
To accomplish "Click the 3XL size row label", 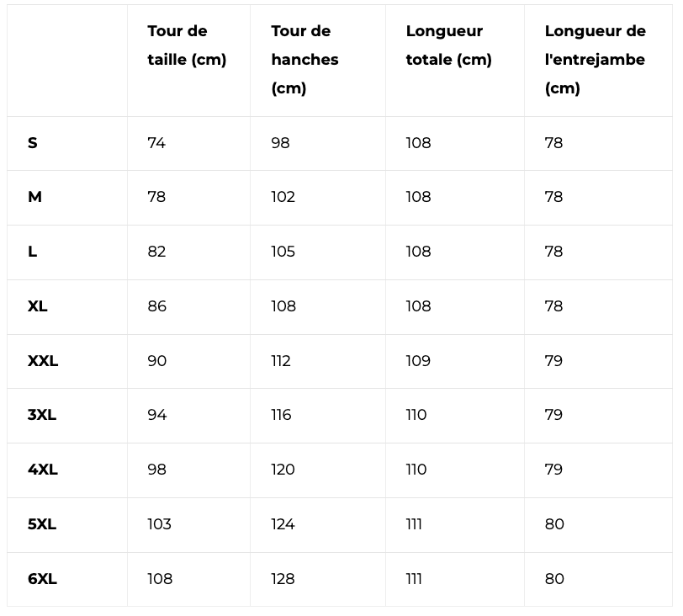I will tap(42, 415).
